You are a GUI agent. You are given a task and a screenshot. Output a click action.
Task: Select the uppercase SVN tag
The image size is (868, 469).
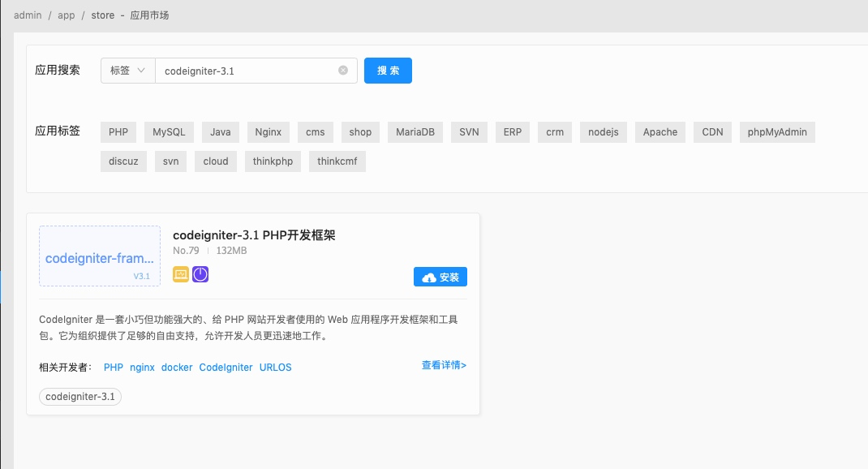click(x=469, y=131)
